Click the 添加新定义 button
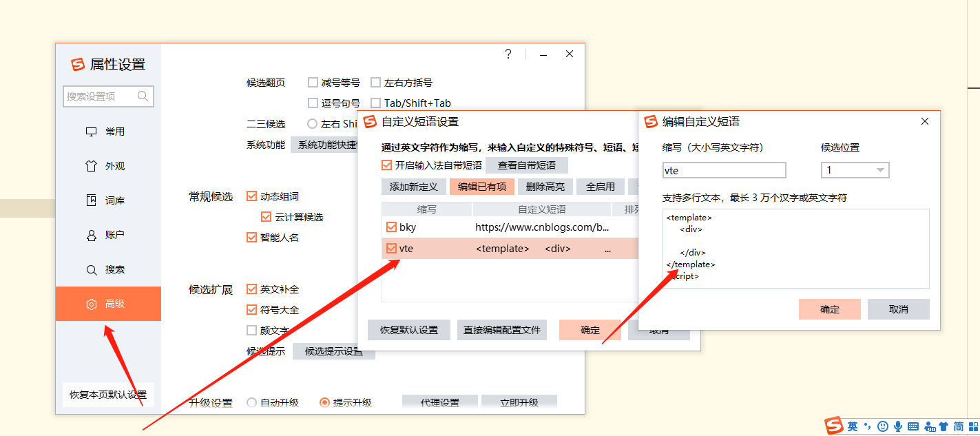980x436 pixels. click(x=413, y=187)
